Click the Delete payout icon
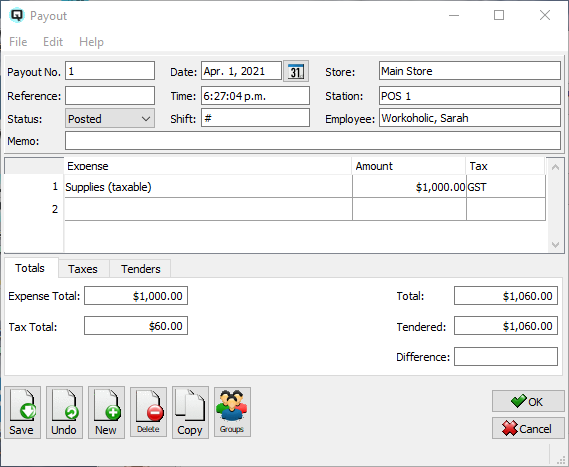 tap(148, 411)
